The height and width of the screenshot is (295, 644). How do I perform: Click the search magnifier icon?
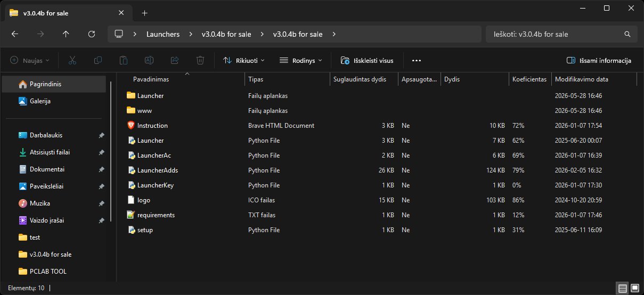(x=627, y=34)
